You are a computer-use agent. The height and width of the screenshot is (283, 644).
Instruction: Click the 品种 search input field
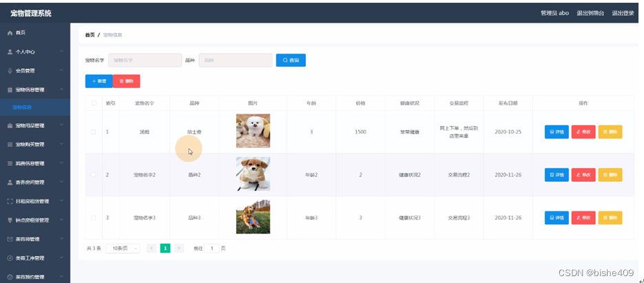[236, 61]
